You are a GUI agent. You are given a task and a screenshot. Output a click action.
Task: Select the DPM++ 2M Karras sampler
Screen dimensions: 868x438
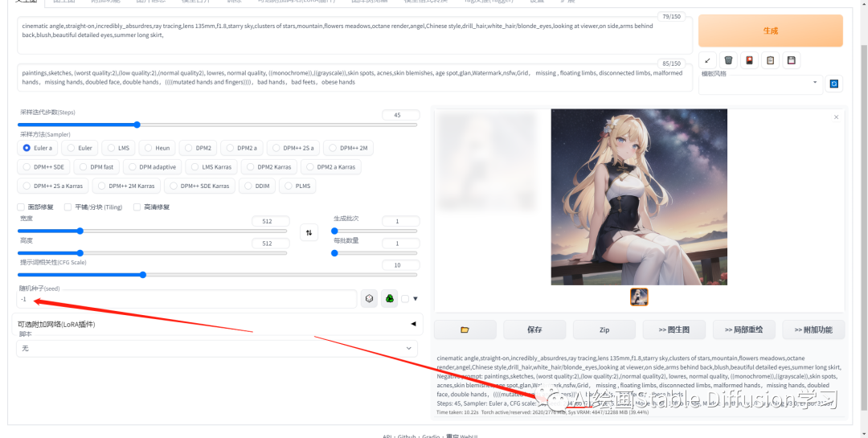(x=127, y=186)
